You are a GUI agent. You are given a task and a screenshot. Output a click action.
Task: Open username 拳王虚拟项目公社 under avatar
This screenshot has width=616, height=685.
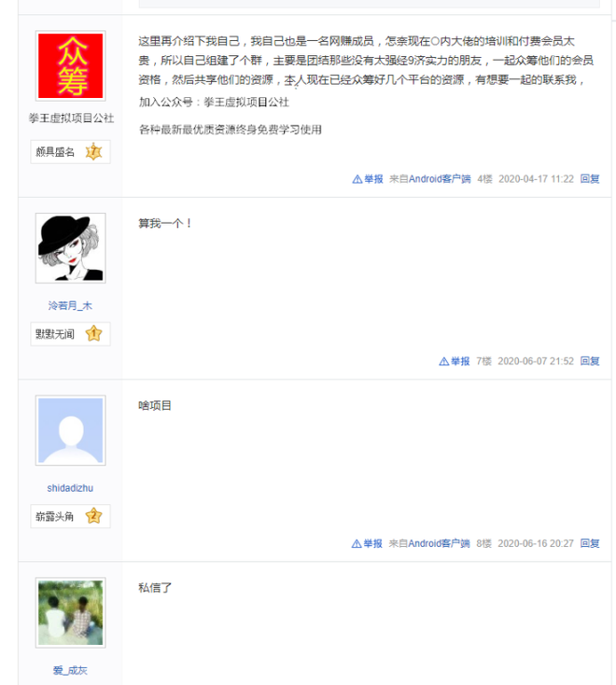(x=71, y=119)
